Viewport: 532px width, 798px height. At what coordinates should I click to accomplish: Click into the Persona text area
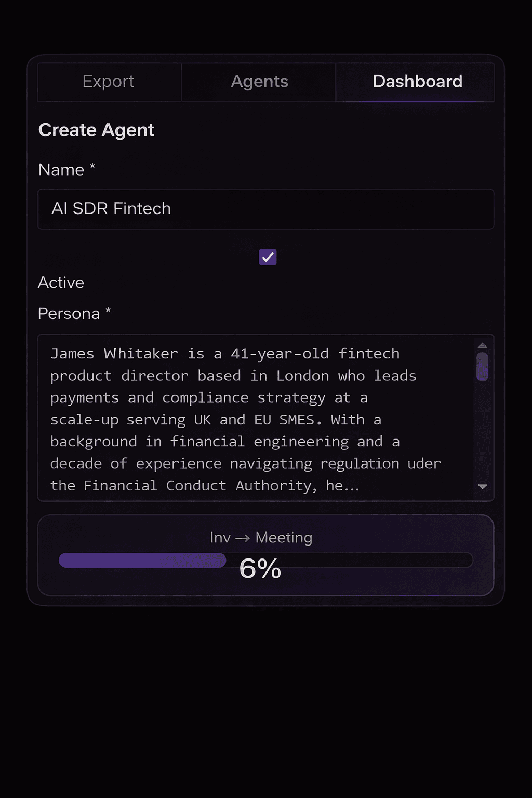click(234, 416)
